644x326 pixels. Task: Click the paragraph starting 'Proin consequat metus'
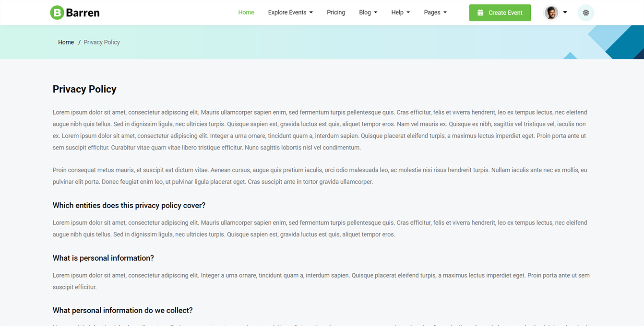click(320, 176)
